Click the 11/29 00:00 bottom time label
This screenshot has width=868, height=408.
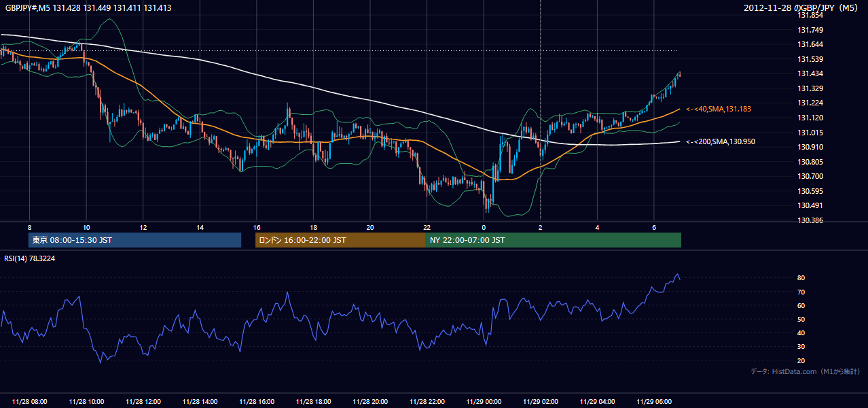(484, 402)
